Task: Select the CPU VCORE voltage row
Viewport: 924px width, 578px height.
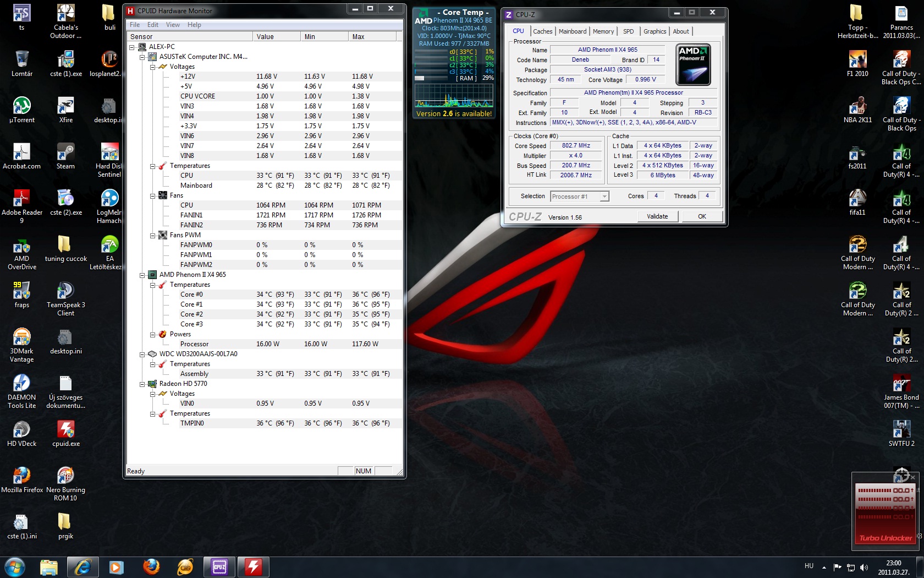Action: [x=285, y=96]
